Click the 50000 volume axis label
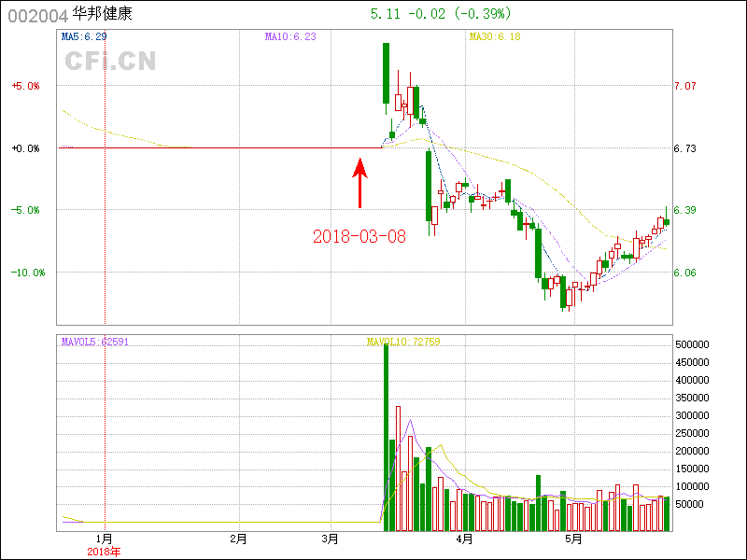 [689, 504]
